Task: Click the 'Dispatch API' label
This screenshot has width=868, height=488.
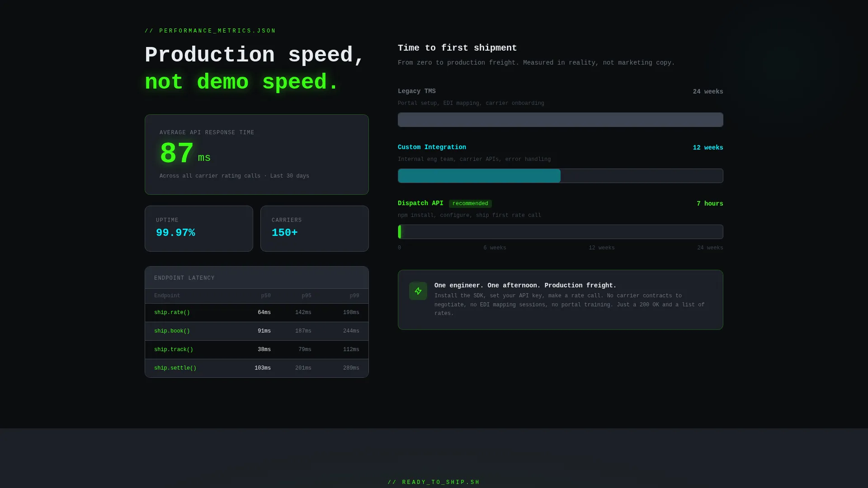Action: tap(420, 203)
